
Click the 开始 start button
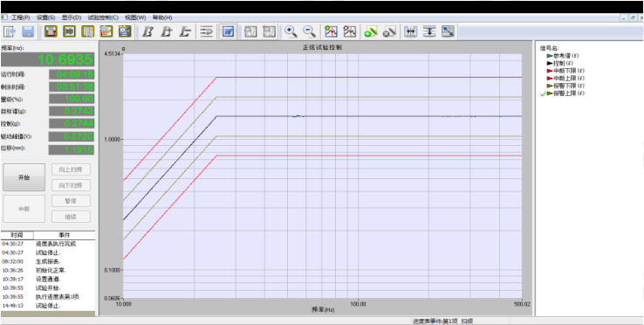24,177
